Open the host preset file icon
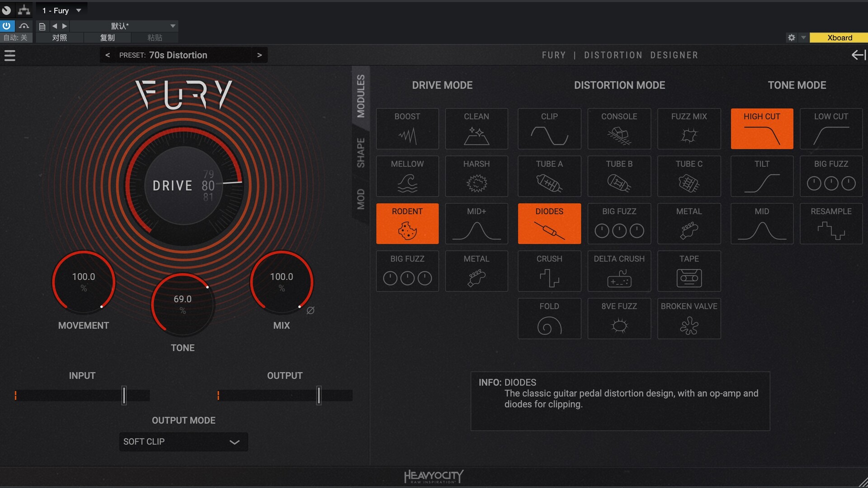Screen dimensions: 868x488 42,27
